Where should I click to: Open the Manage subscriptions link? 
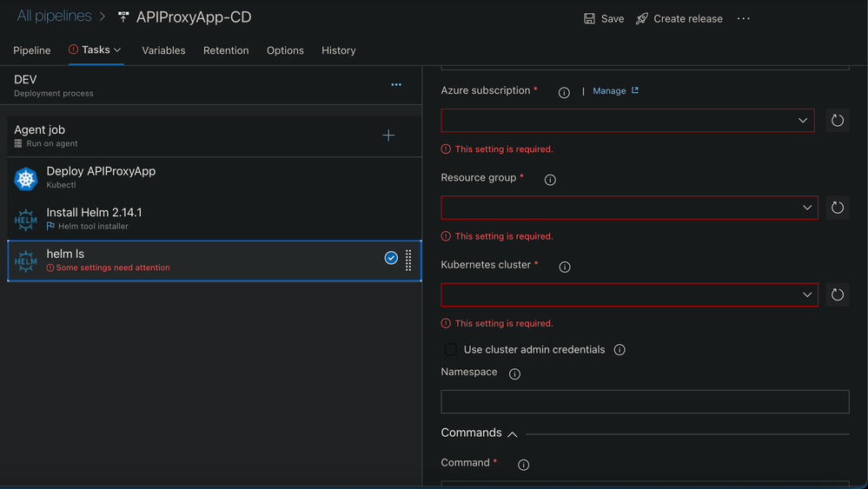[x=615, y=90]
